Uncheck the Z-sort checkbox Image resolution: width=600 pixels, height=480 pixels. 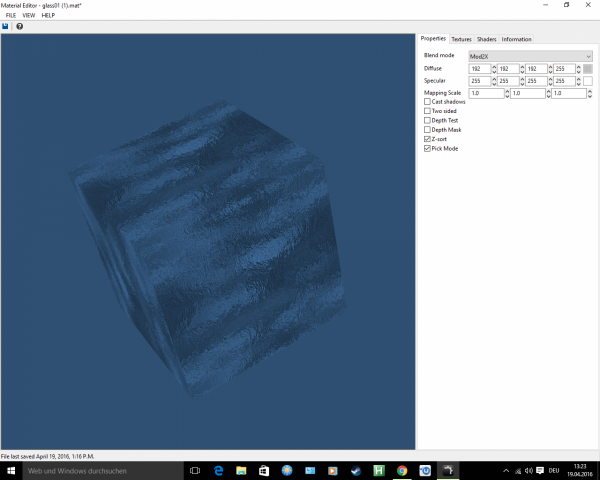(427, 139)
